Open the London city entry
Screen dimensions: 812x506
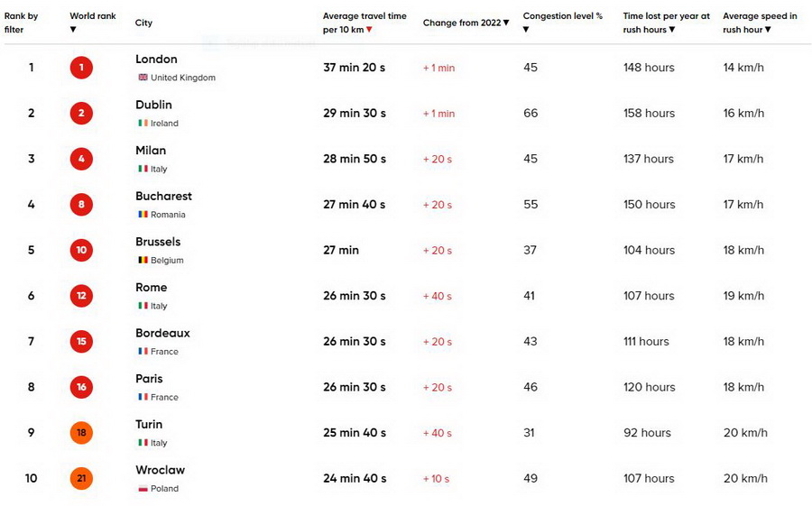click(156, 60)
